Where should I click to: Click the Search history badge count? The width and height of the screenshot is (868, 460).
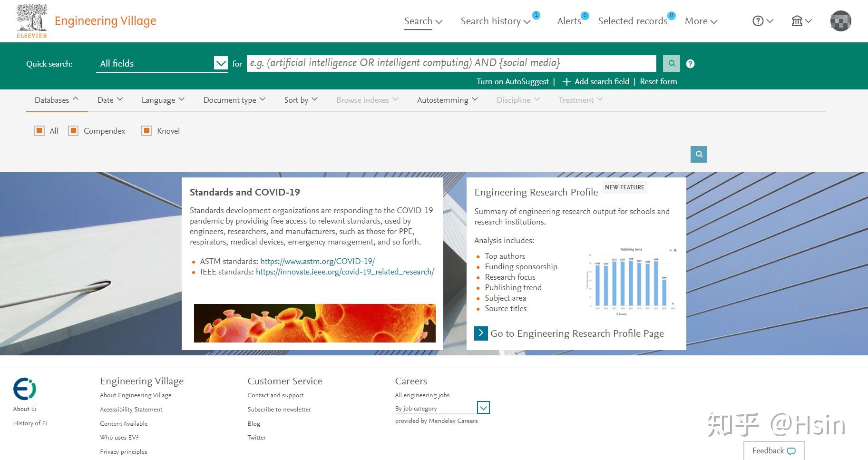click(x=536, y=15)
